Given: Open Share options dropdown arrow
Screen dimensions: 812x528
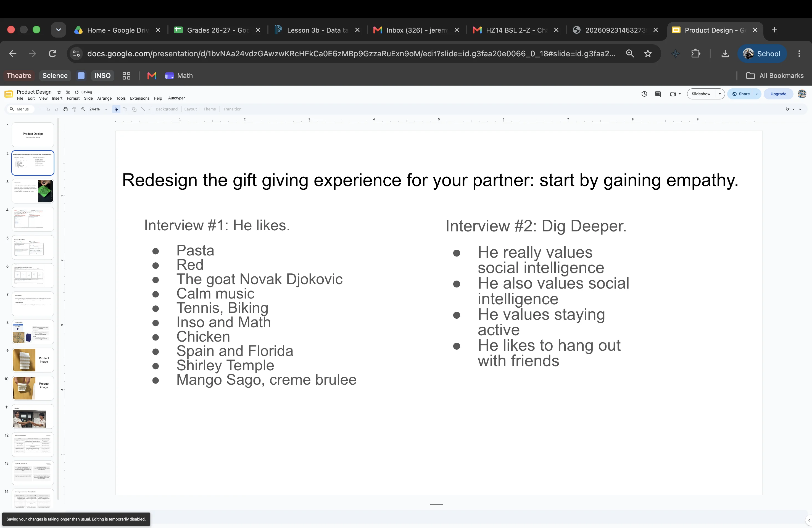Looking at the screenshot, I should pyautogui.click(x=757, y=94).
